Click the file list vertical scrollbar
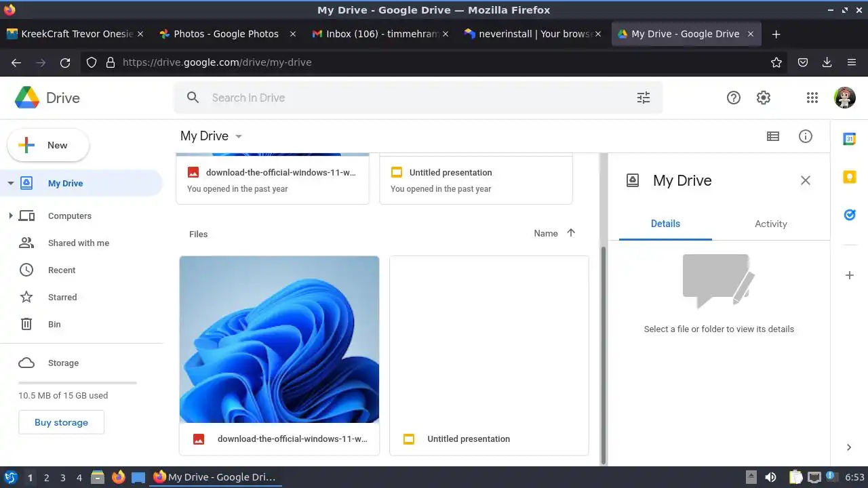The image size is (868, 488). (x=603, y=354)
